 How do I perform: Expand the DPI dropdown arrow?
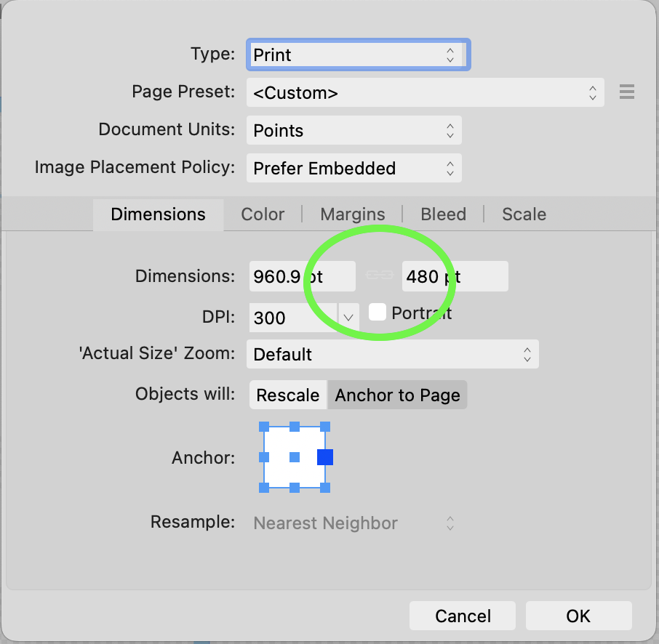pyautogui.click(x=348, y=317)
